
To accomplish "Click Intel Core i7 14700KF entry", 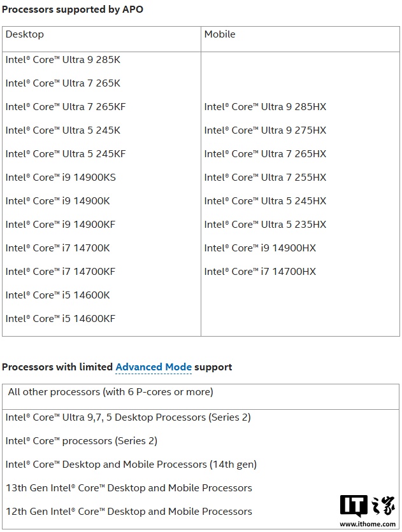I will coord(61,272).
